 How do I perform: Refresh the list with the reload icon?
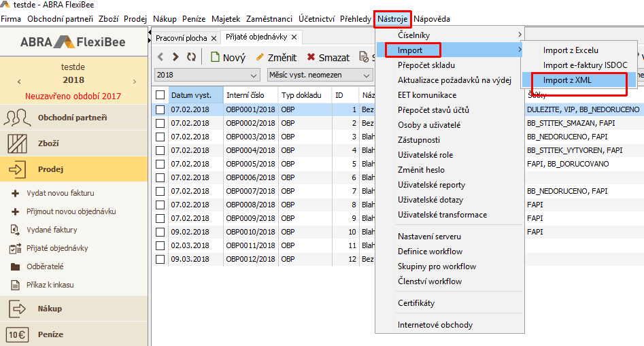(x=191, y=57)
